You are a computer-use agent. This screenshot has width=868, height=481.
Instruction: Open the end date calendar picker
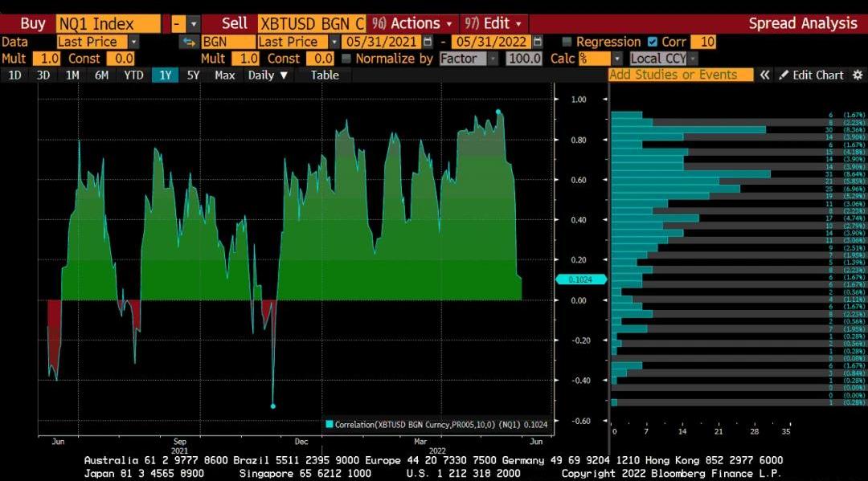pyautogui.click(x=538, y=42)
